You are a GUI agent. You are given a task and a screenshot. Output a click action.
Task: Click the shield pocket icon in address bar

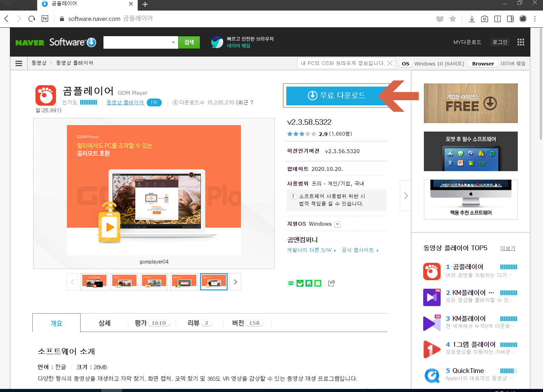[440, 19]
